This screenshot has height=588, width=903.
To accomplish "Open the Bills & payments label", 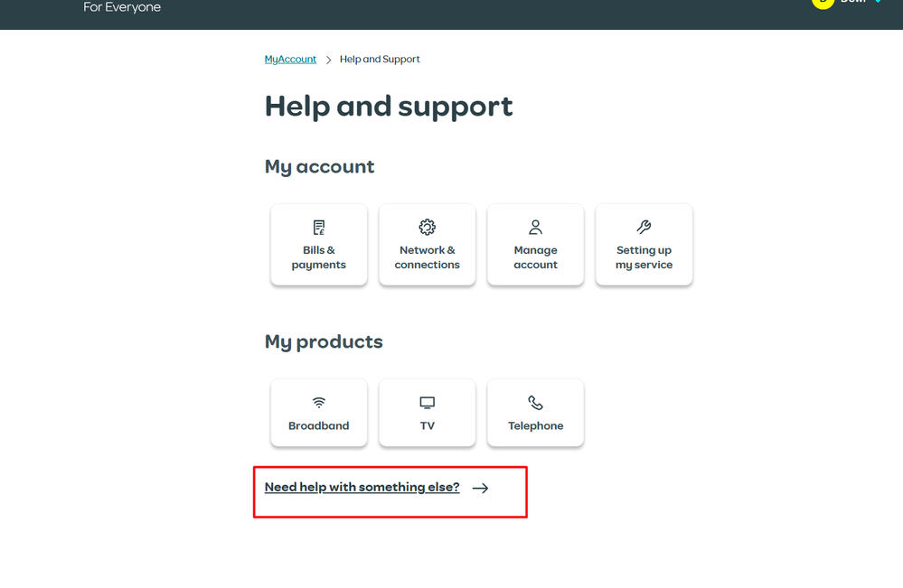I will (x=318, y=257).
